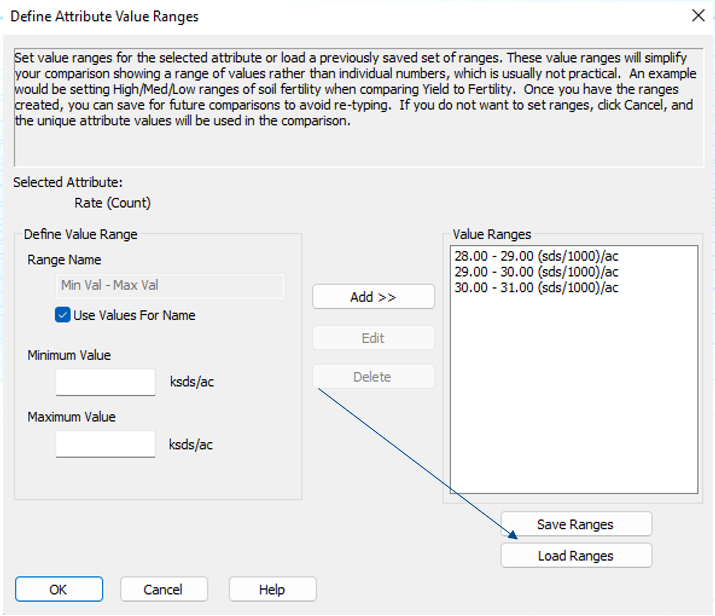The image size is (715, 616).
Task: Select the 30.00 - 31.00 range entry
Action: coord(536,288)
